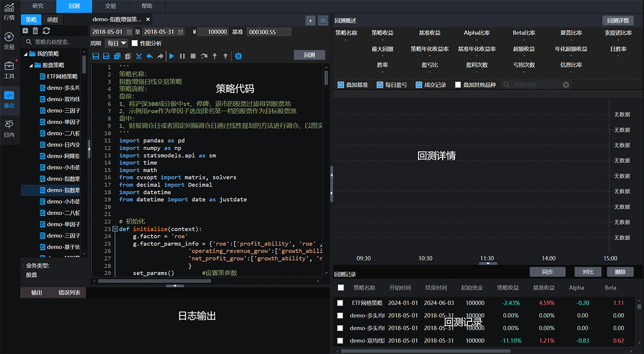Pause the strategy run
Screen dimensions: 644x354
[x=182, y=56]
